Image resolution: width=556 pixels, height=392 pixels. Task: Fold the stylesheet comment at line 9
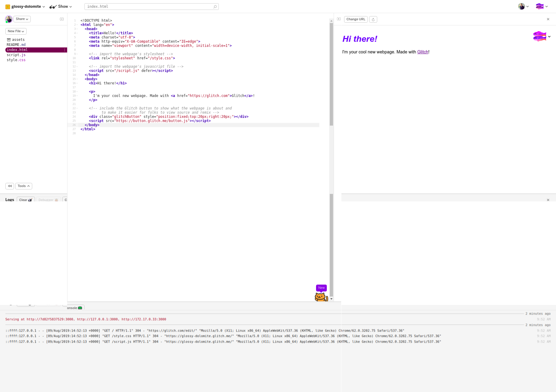click(77, 54)
